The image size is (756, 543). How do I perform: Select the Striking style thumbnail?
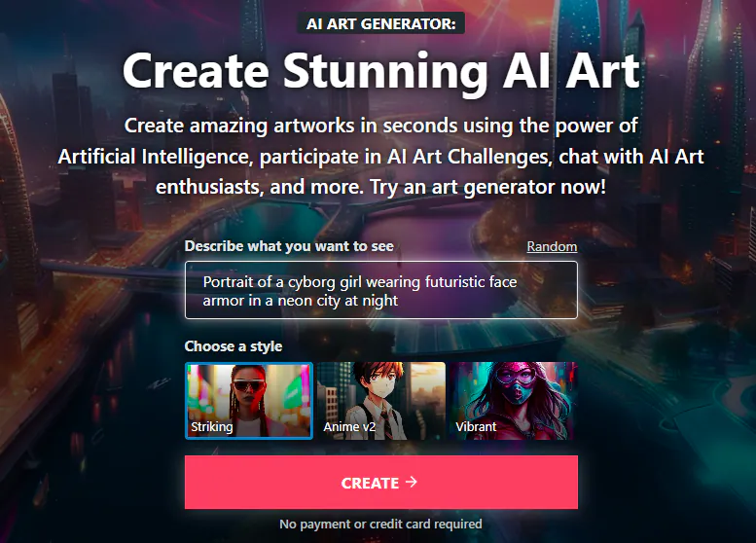pyautogui.click(x=249, y=401)
